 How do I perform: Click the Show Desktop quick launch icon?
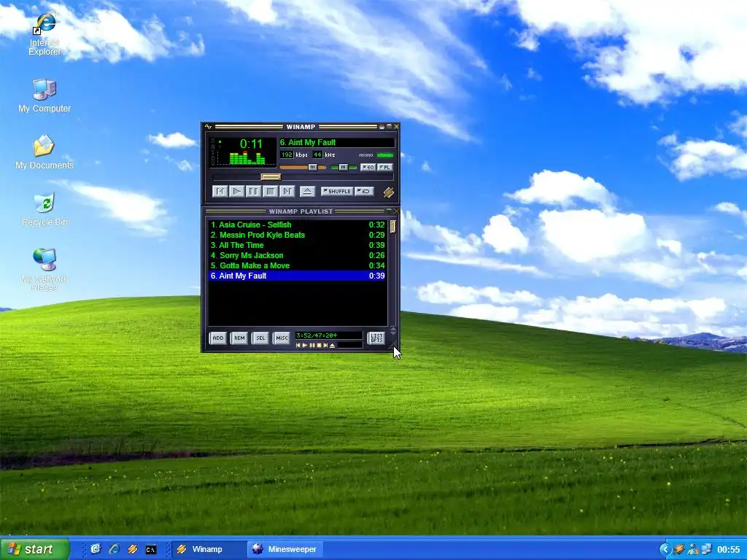[96, 549]
